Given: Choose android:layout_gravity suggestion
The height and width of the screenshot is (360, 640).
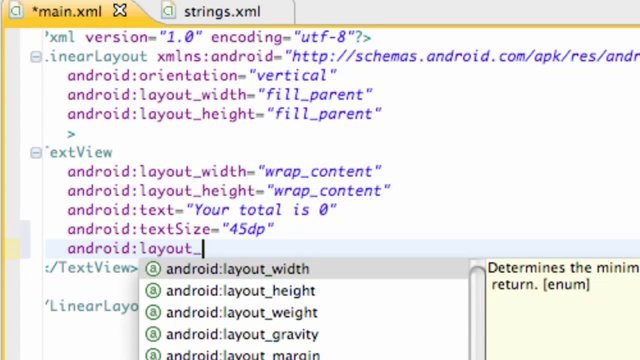Looking at the screenshot, I should click(304, 334).
